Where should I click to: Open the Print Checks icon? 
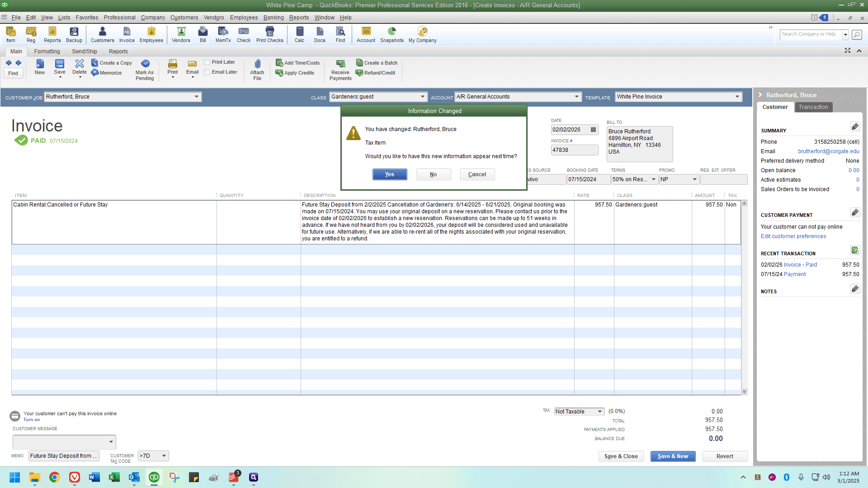[x=270, y=34]
